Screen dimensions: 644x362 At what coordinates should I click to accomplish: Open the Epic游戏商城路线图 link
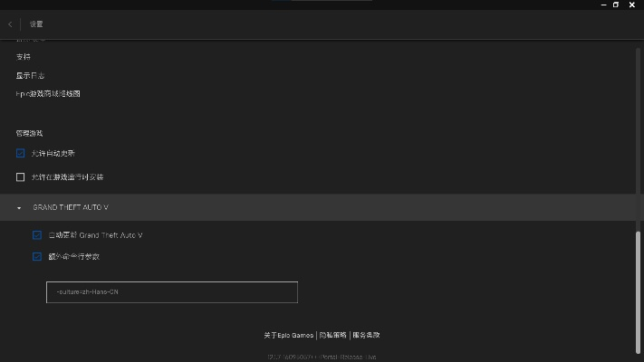tap(48, 94)
